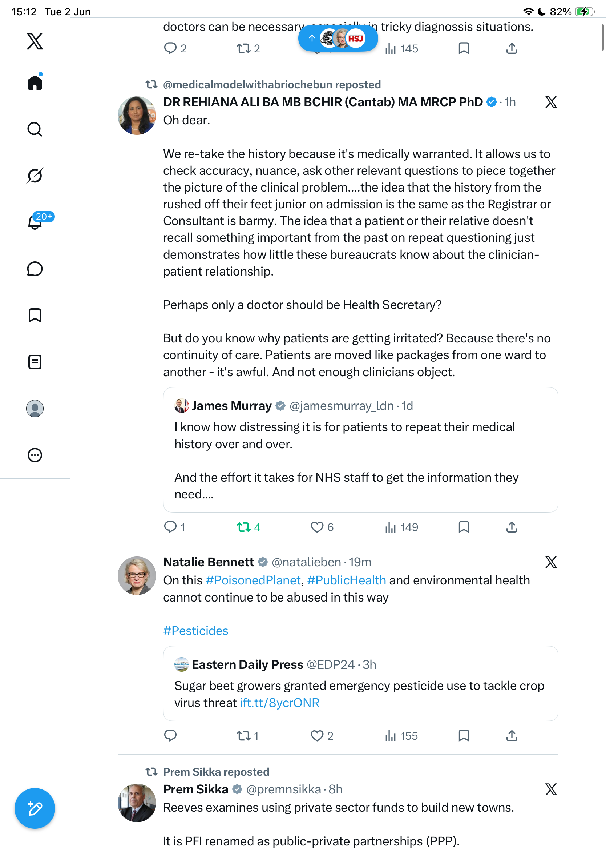
Task: Open the Home feed icon
Action: point(35,83)
